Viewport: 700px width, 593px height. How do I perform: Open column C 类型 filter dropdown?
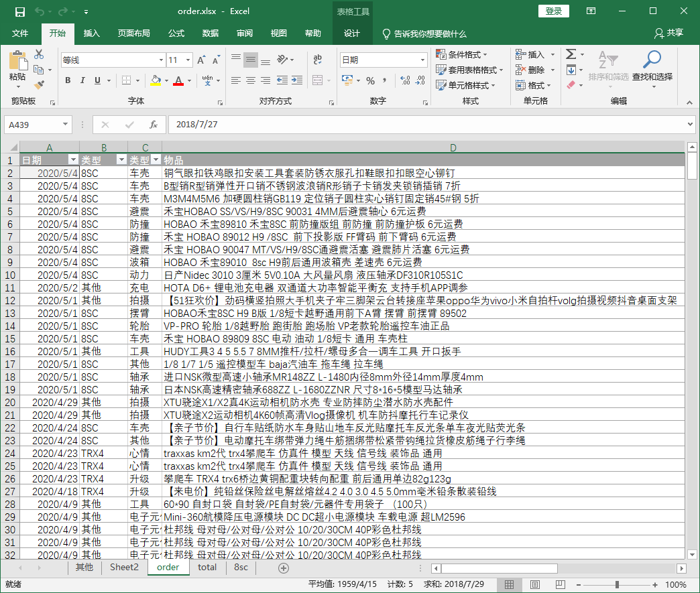[x=156, y=159]
